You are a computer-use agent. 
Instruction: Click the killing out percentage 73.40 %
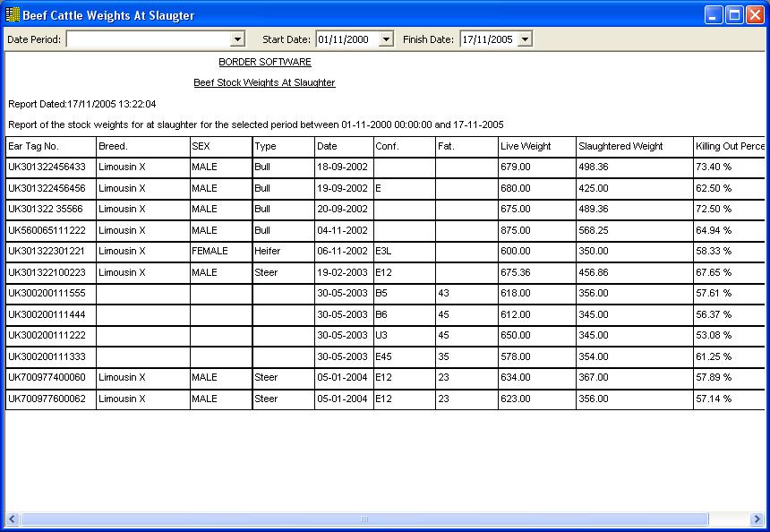[714, 167]
